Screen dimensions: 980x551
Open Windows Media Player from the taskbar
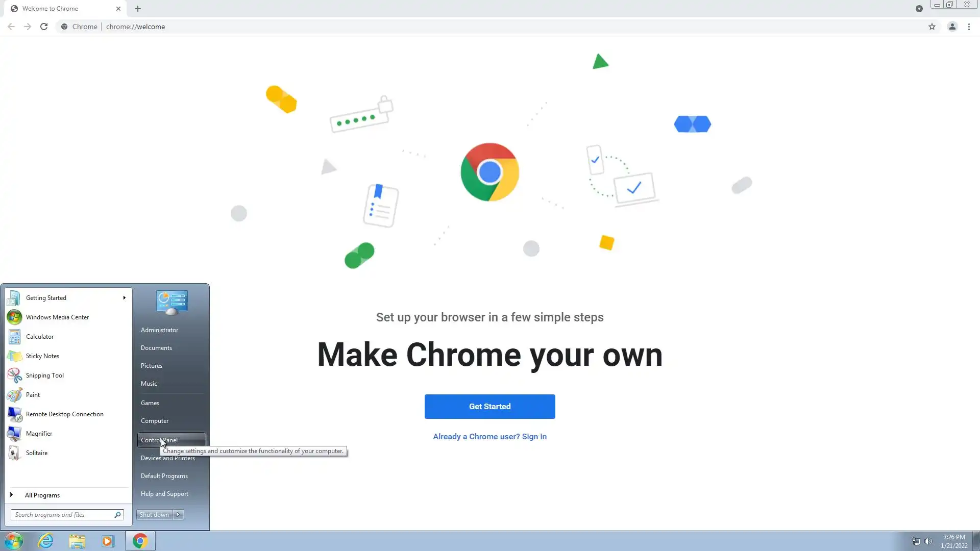click(108, 541)
